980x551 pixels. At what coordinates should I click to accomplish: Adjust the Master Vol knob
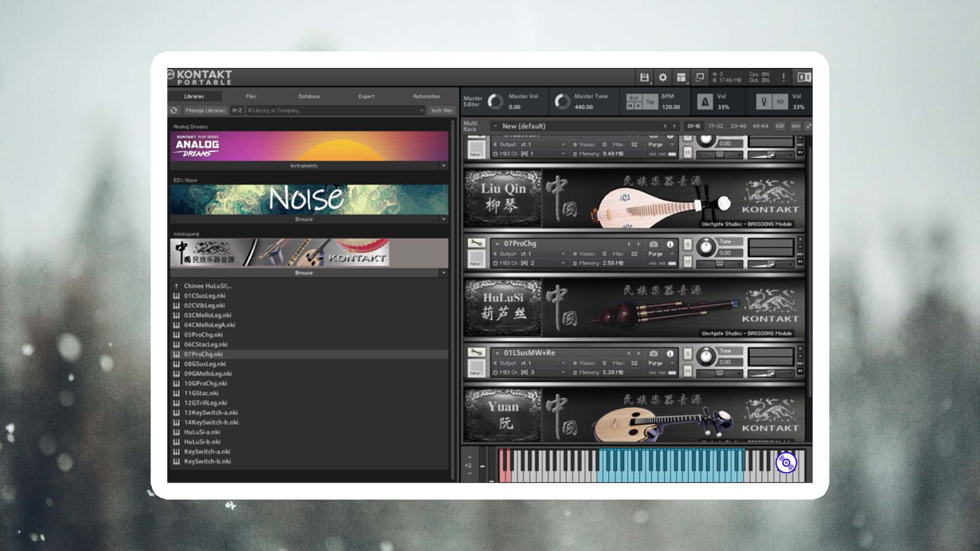pyautogui.click(x=495, y=102)
